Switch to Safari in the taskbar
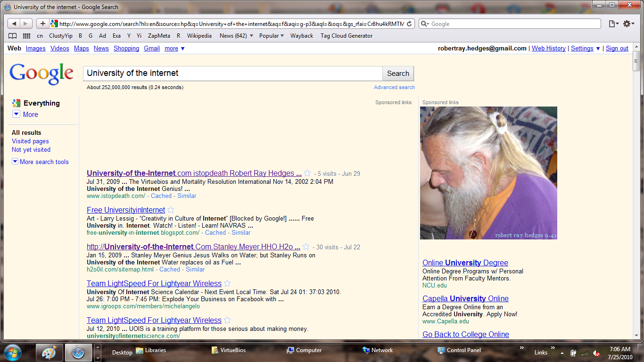 78,352
